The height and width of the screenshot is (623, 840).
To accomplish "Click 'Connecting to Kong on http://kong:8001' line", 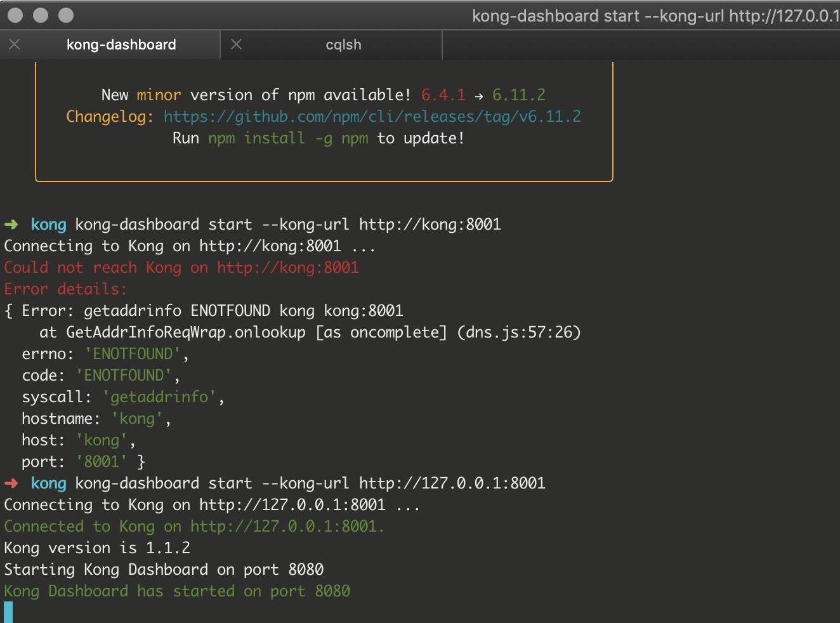I will (x=190, y=246).
